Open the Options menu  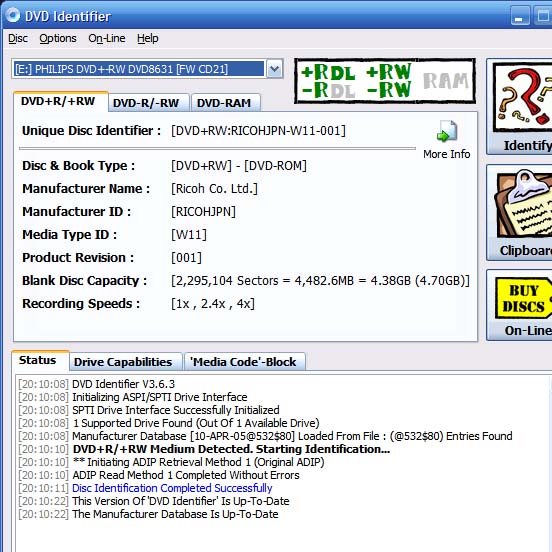58,38
